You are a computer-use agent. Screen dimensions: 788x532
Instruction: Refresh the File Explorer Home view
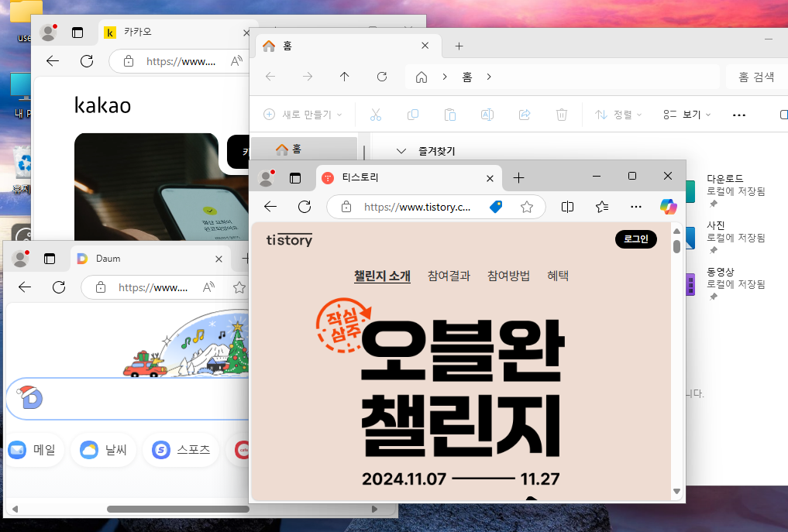(382, 77)
